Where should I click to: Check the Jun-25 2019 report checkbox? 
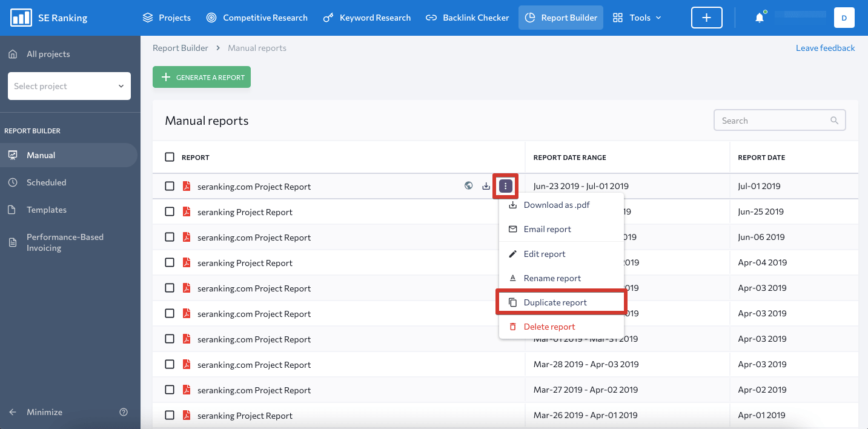(170, 211)
